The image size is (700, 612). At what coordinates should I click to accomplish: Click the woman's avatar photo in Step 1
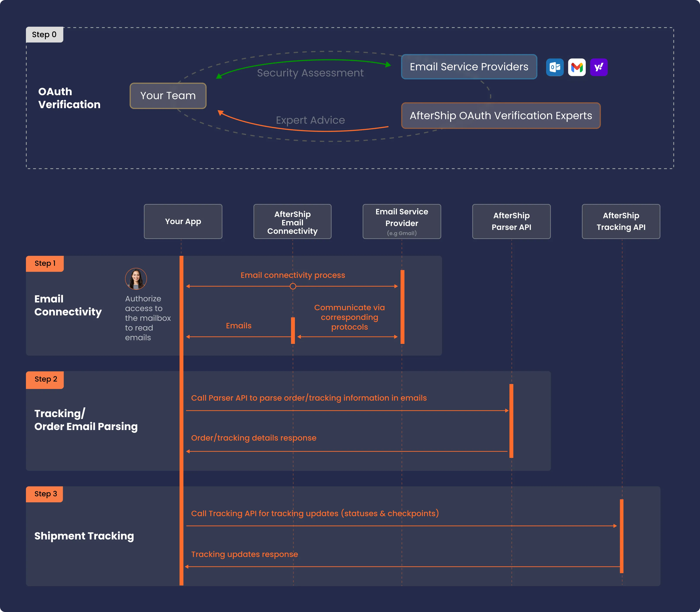(x=136, y=279)
